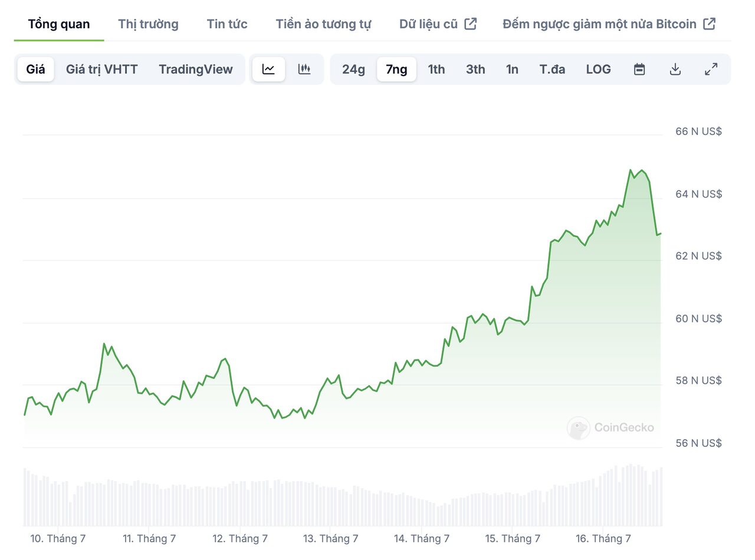Click the 15. Tháng 7 date label

pos(513,538)
